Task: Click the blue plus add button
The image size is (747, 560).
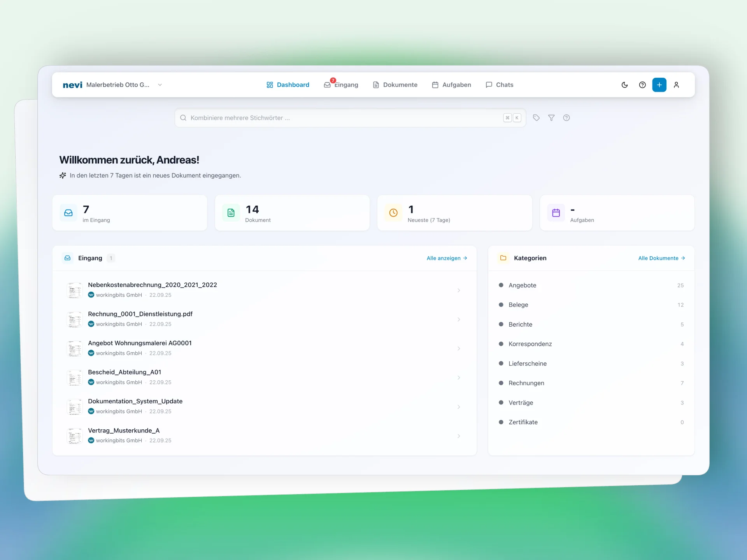Action: 659,85
